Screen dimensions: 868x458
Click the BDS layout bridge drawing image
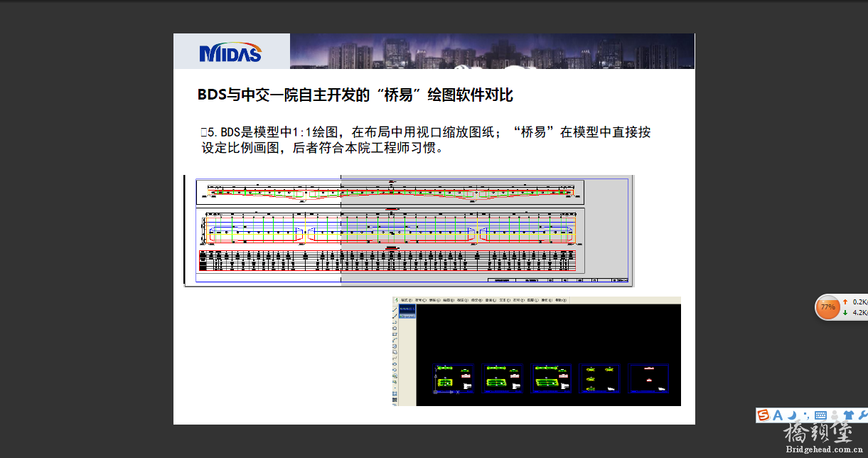(409, 231)
